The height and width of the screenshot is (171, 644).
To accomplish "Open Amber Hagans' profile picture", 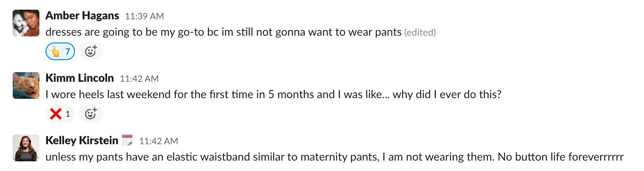I will [x=26, y=23].
